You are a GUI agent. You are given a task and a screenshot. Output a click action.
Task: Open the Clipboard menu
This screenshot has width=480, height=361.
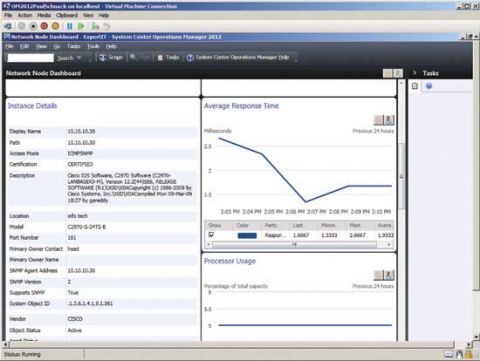67,15
